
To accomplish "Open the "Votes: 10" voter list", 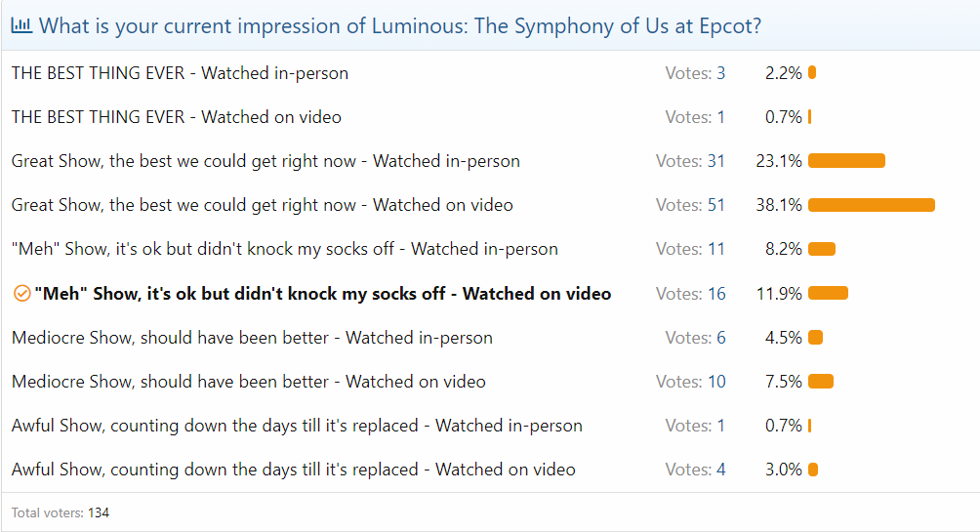I will tap(691, 382).
